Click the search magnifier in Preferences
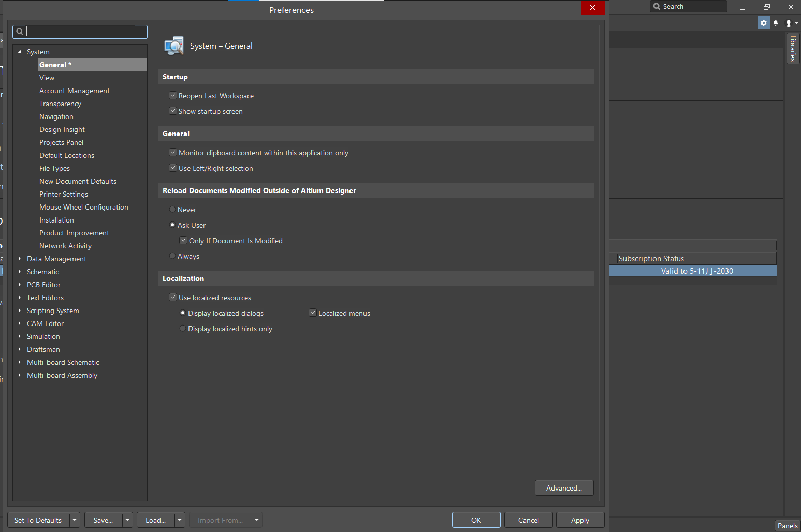Viewport: 801px width, 532px height. point(20,32)
